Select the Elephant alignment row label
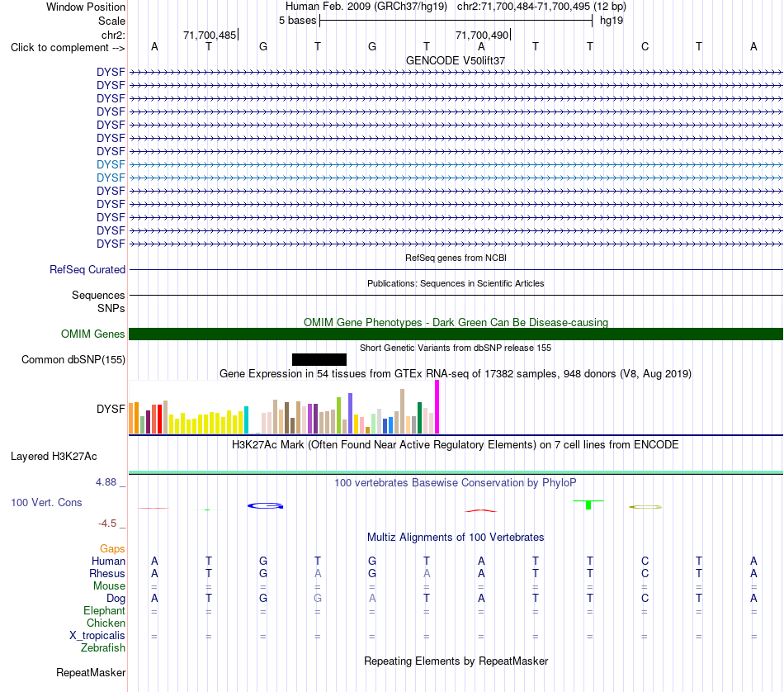Image resolution: width=784 pixels, height=692 pixels. click(x=104, y=611)
